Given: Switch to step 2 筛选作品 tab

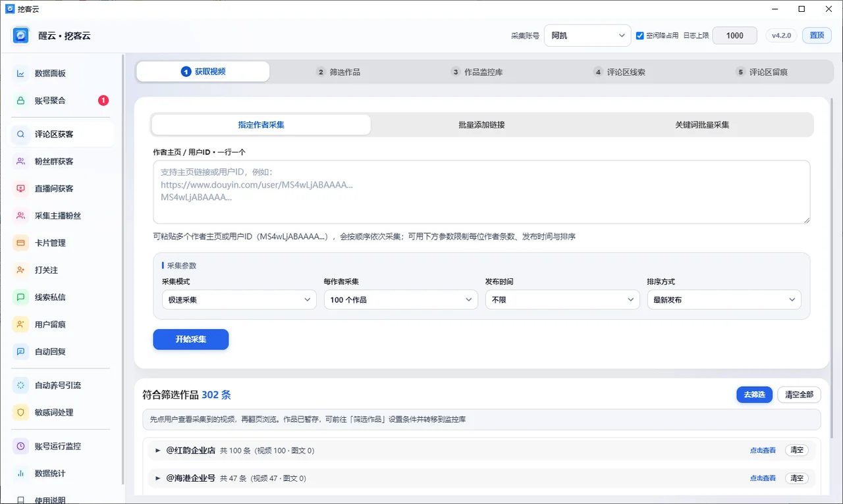Looking at the screenshot, I should (x=339, y=72).
